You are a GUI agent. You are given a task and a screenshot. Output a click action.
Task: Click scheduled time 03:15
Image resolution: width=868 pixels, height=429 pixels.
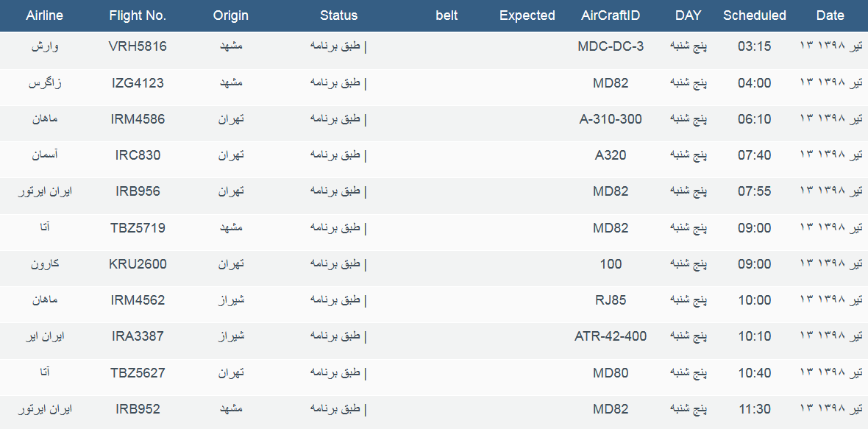coord(755,46)
